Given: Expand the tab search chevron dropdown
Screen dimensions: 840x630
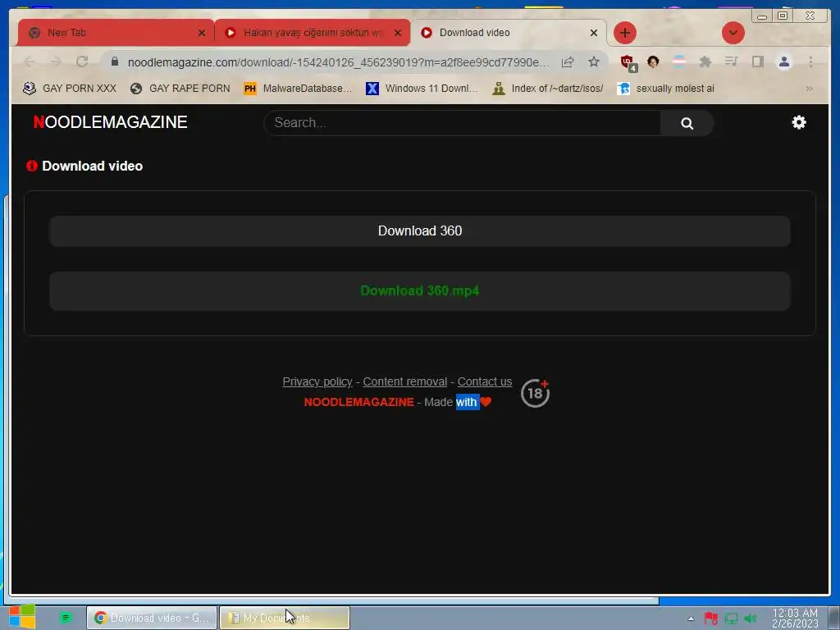Looking at the screenshot, I should pyautogui.click(x=733, y=33).
